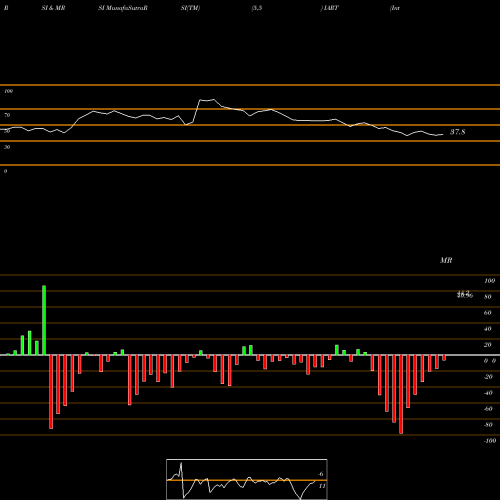500x500 pixels.
Task: Click the 'SI MunafaSutraR' header text
Action: tap(123, 8)
